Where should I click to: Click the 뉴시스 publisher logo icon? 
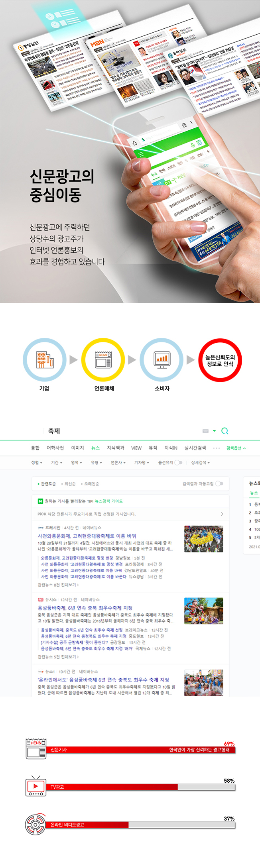click(x=40, y=600)
